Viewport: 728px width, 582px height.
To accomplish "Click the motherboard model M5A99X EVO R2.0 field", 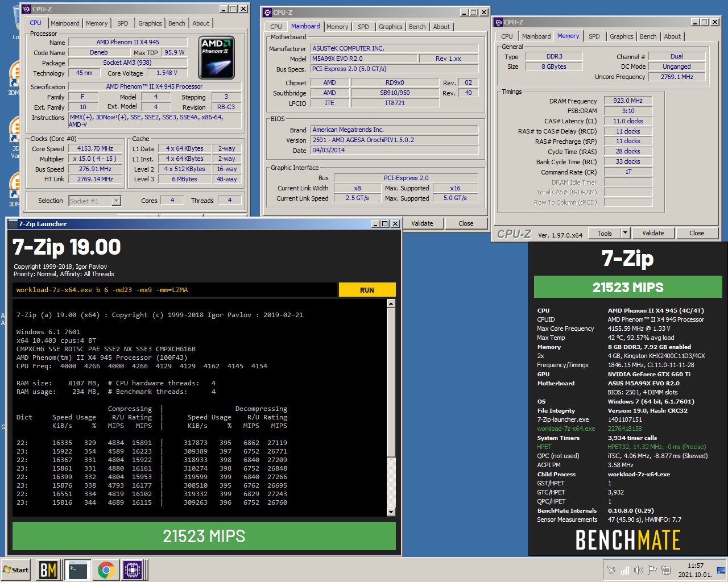I will coord(363,59).
